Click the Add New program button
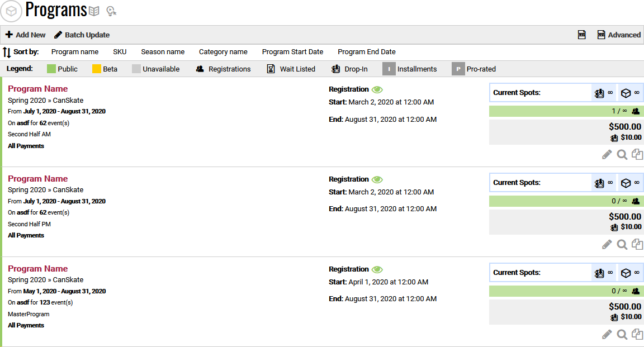The image size is (644, 347). pos(26,35)
